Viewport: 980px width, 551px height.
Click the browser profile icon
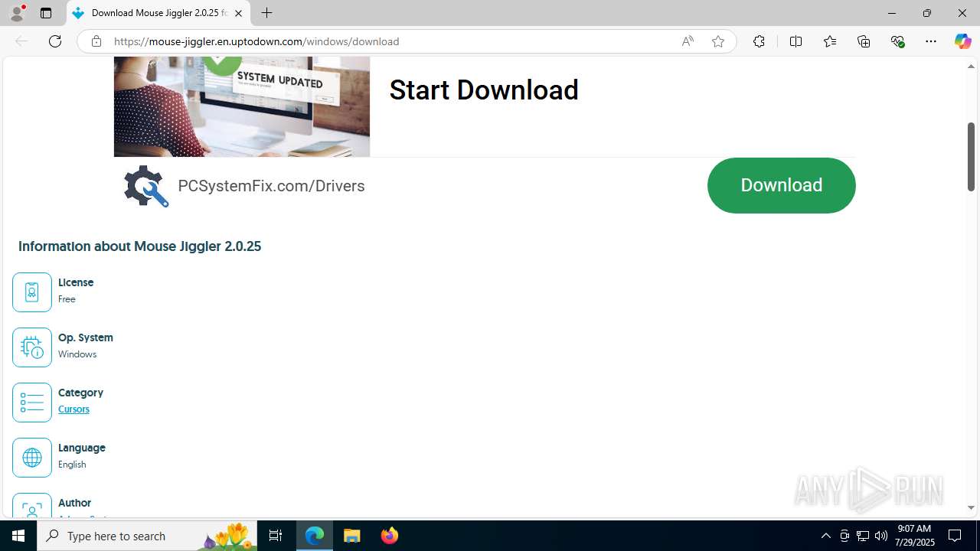tap(17, 13)
